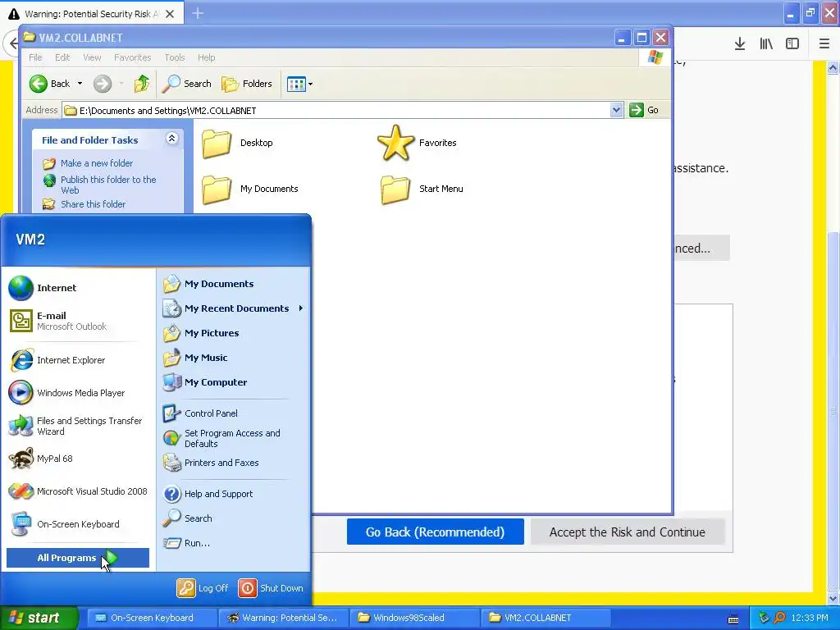Switch to Windows98Scaled taskbar button

click(x=414, y=618)
